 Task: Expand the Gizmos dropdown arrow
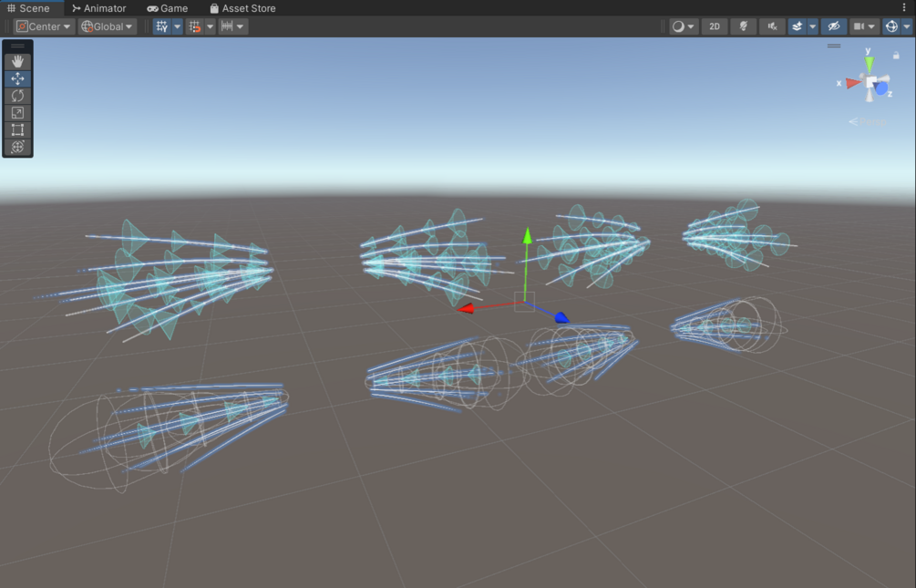coord(907,26)
